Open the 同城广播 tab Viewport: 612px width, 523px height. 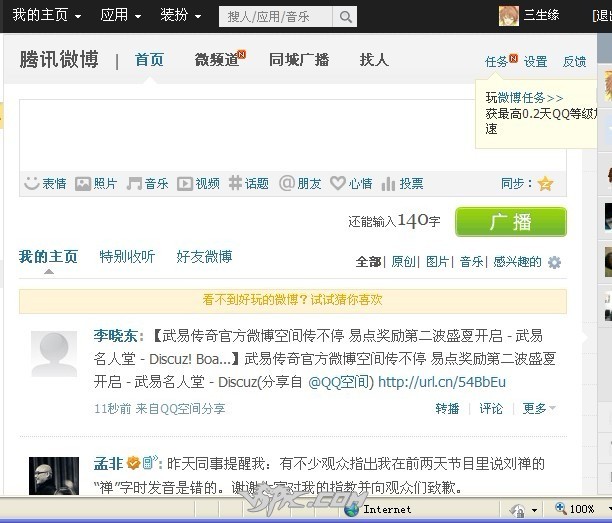pos(299,60)
